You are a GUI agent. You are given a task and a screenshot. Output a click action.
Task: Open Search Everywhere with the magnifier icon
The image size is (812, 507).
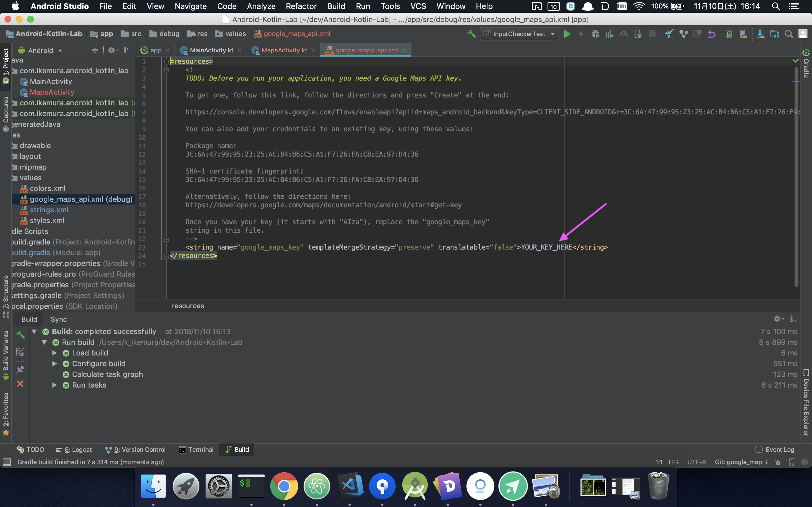click(x=789, y=34)
